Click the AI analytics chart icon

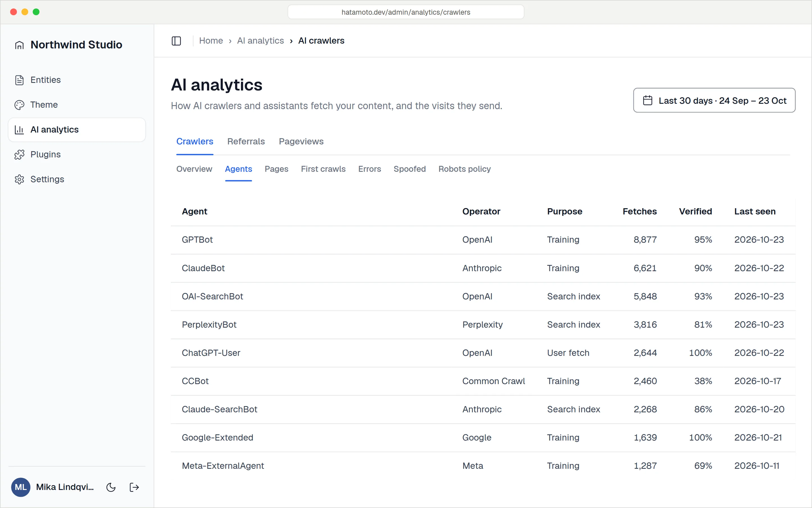point(19,130)
